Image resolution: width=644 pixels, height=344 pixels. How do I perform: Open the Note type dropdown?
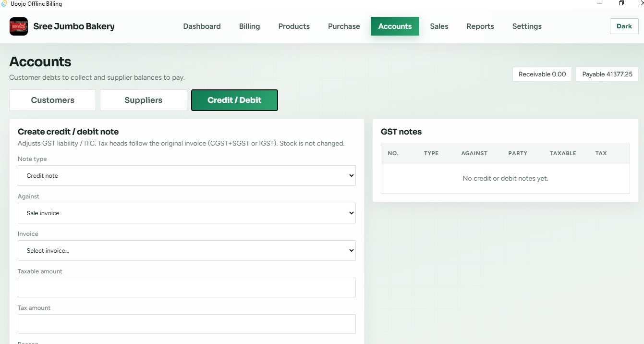[x=187, y=176]
